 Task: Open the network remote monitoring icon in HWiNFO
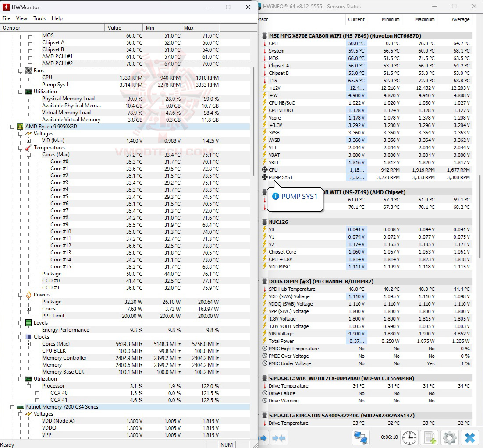[360, 437]
